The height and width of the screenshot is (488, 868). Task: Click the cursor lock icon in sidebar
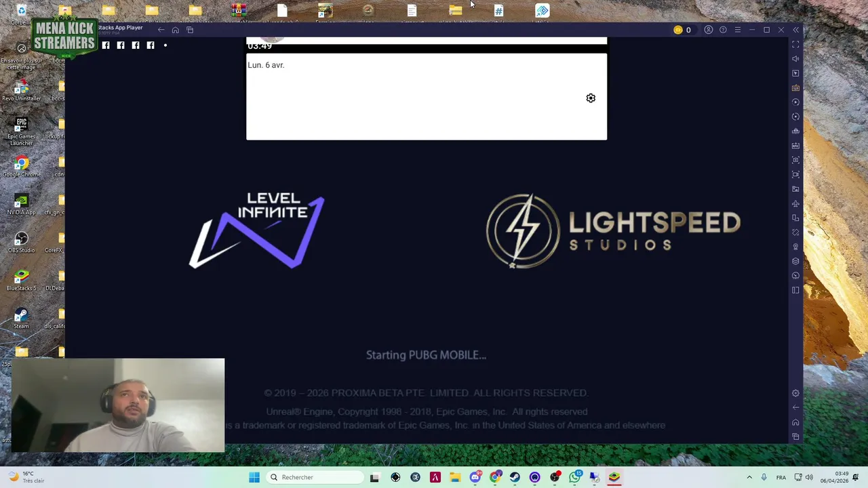[x=795, y=73]
